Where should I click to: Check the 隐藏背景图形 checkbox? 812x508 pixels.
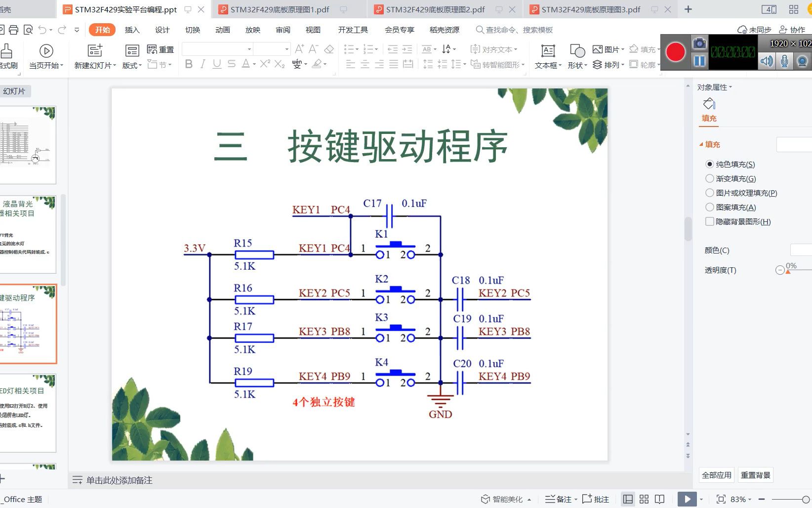710,221
